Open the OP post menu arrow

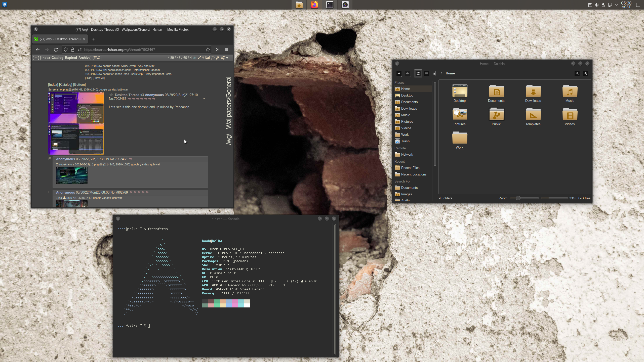pos(204,99)
